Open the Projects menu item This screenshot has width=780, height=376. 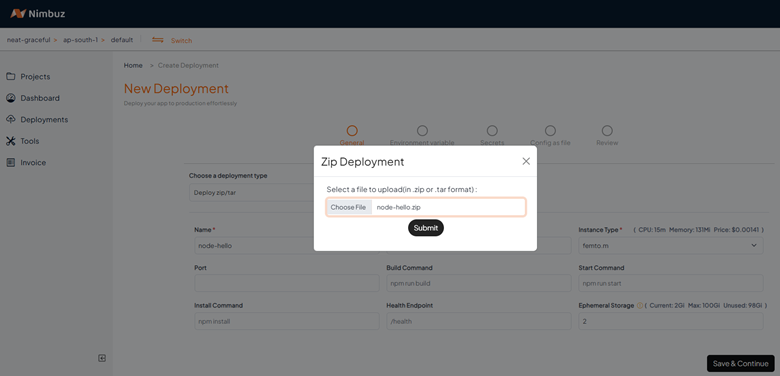pos(35,77)
